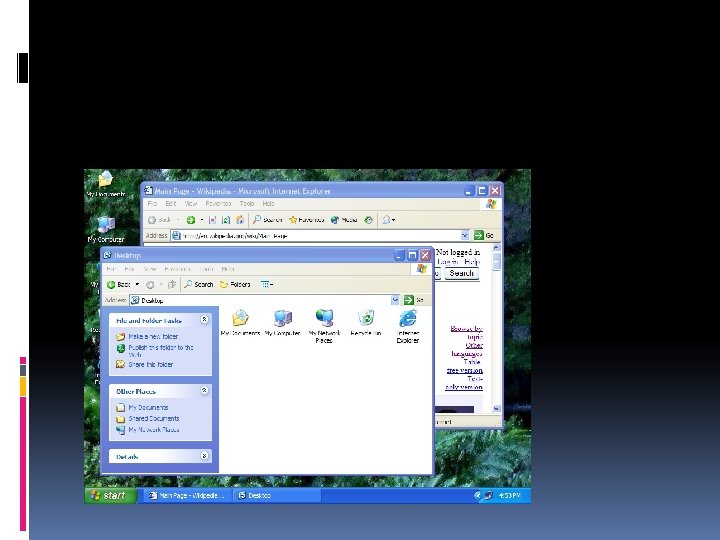Collapse the Other Places panel
This screenshot has width=720, height=540.
(x=205, y=390)
